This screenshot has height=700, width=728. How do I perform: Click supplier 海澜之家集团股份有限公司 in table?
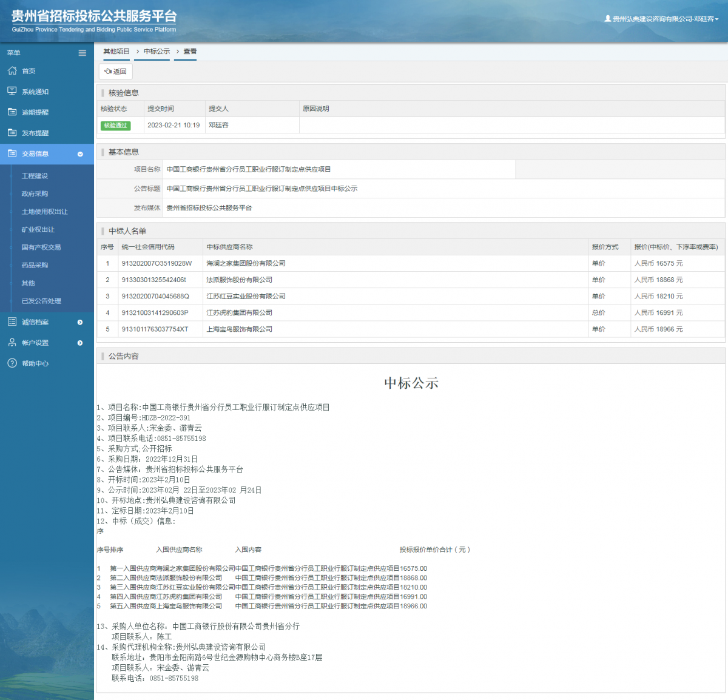click(x=246, y=263)
